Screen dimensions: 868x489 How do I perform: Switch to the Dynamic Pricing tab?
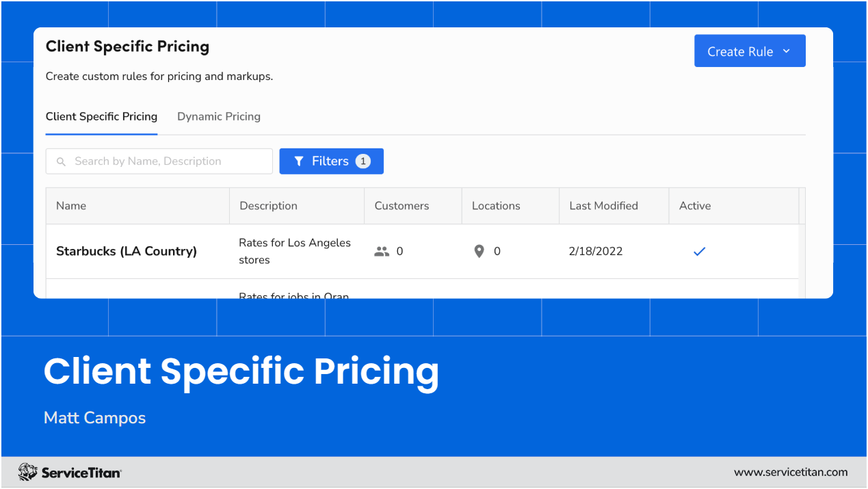point(218,116)
